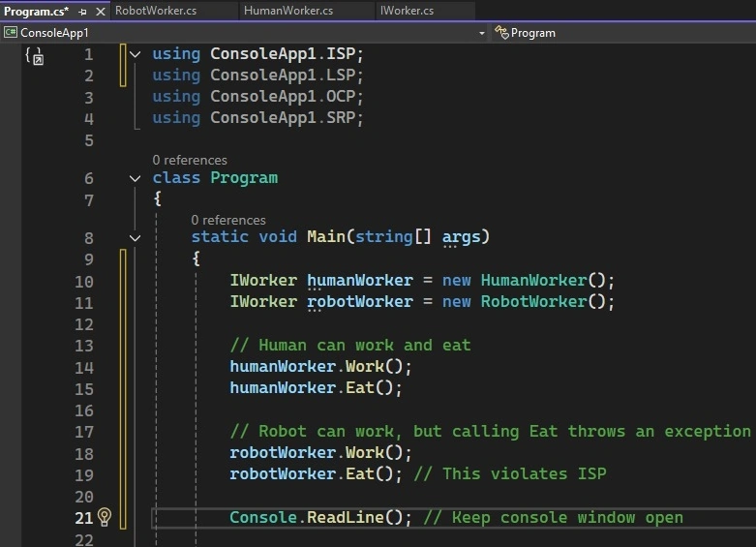Click the ConsoleApp1 C# project icon

click(x=10, y=32)
